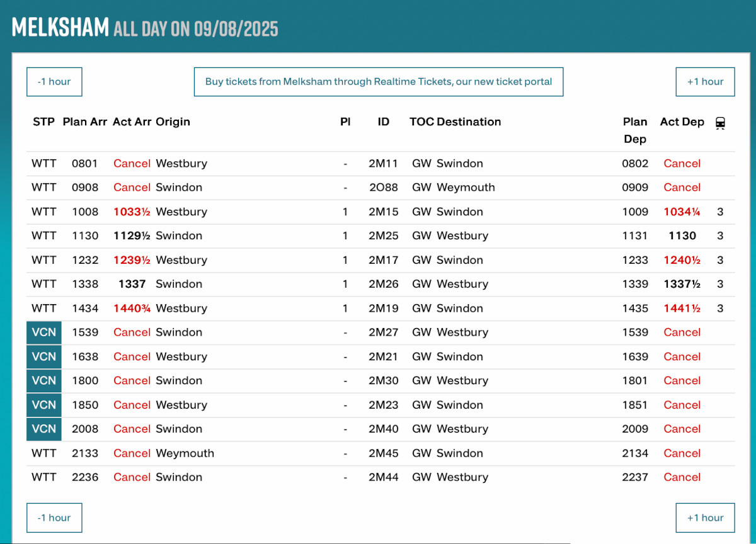
Task: Click the VCN badge for 2008 service
Action: 44,429
